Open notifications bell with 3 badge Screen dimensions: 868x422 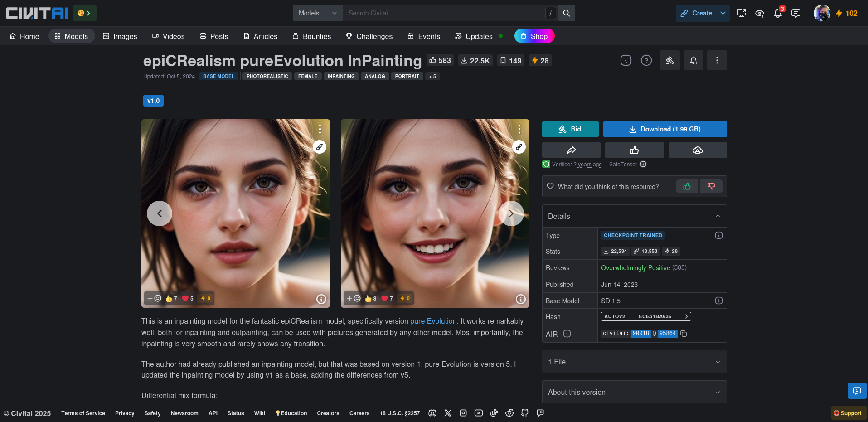click(778, 13)
